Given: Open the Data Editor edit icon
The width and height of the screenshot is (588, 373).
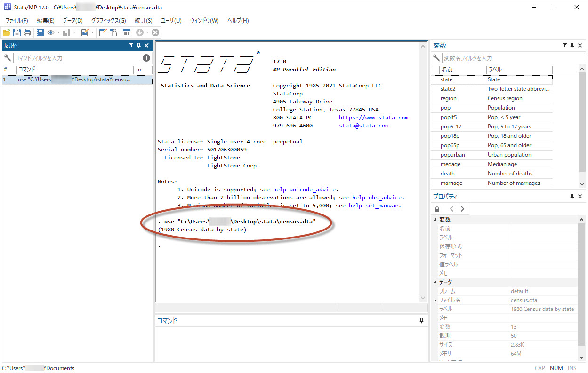Looking at the screenshot, I should (103, 32).
